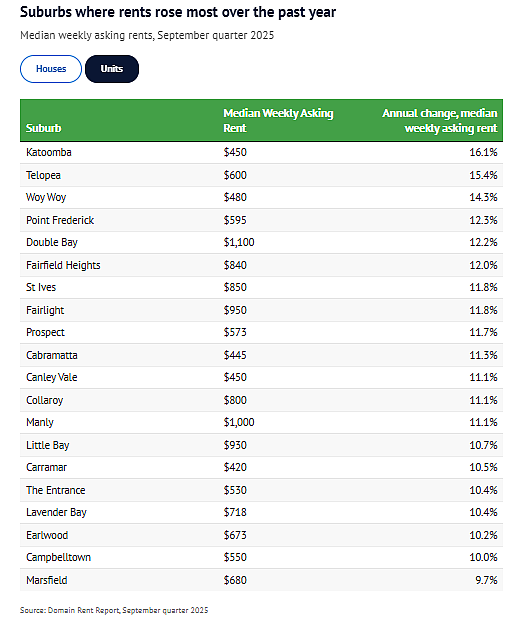Click Point Frederick in the table
Screen dimensions: 531x618
pyautogui.click(x=60, y=220)
